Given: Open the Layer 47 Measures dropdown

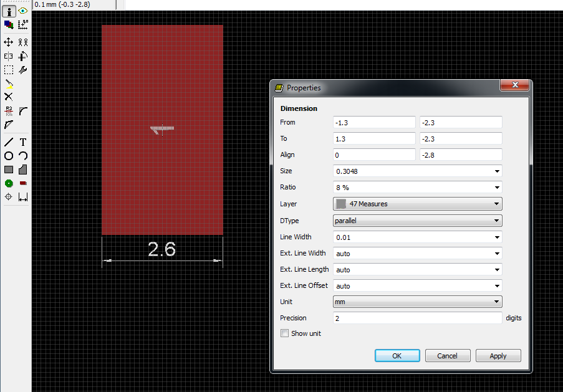Looking at the screenshot, I should [417, 204].
